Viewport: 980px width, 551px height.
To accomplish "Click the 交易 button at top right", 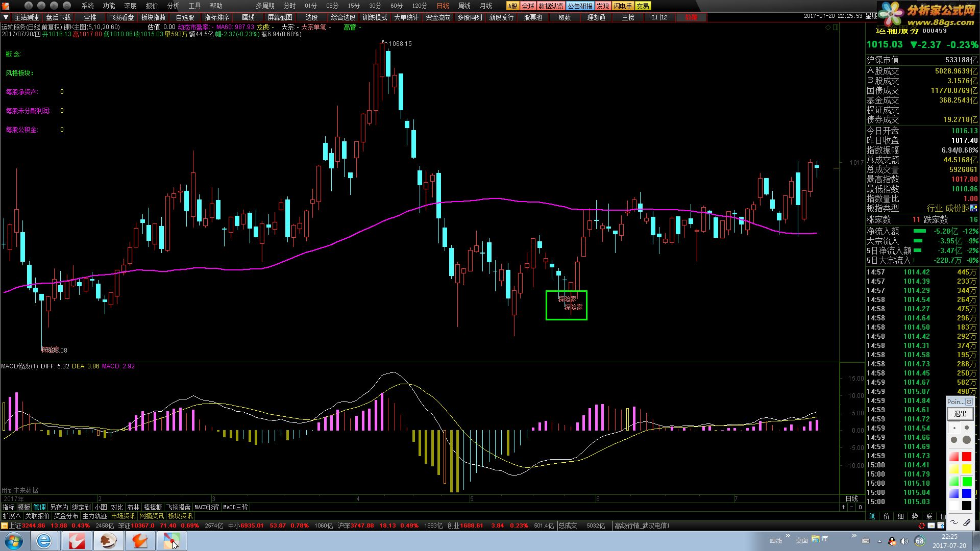I will tap(643, 6).
